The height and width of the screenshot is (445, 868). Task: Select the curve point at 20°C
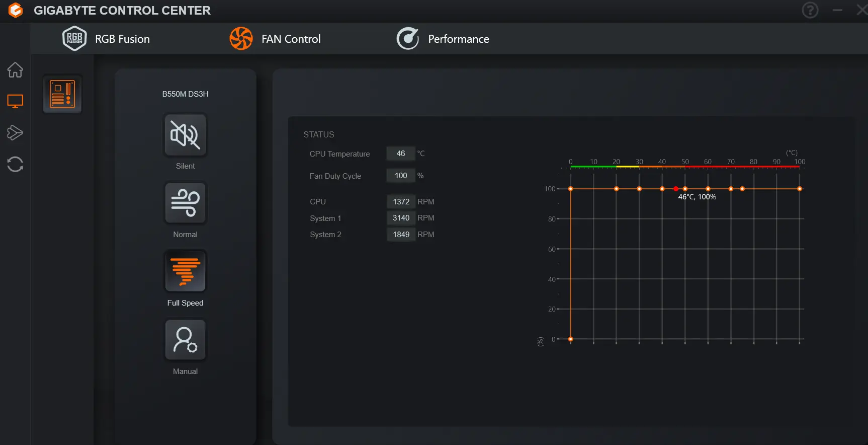617,189
